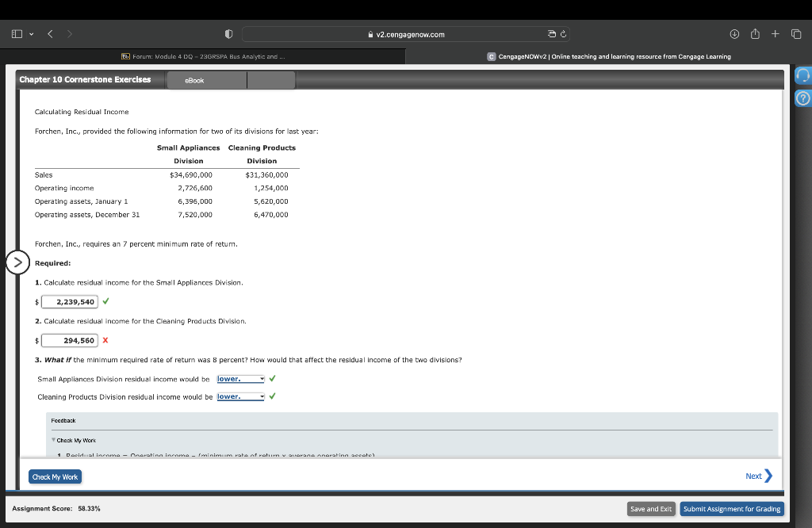Open the Small Appliances residual income dropdown

point(240,379)
